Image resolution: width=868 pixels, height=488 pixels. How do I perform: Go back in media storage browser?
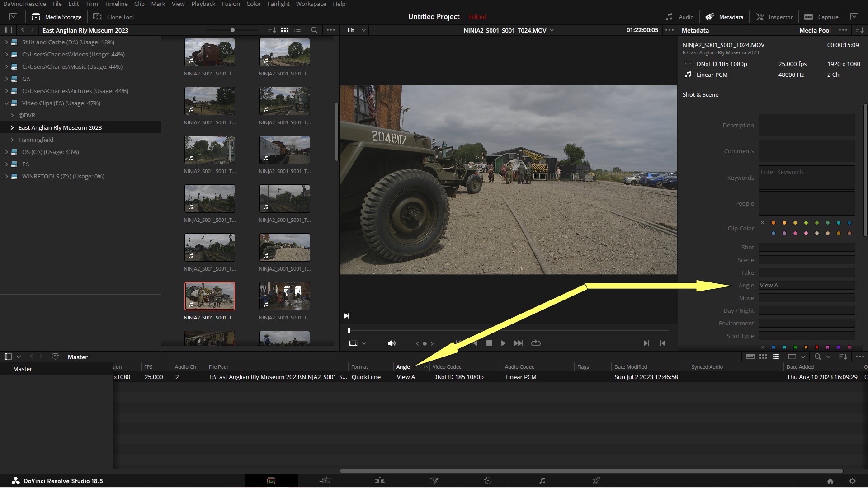23,30
